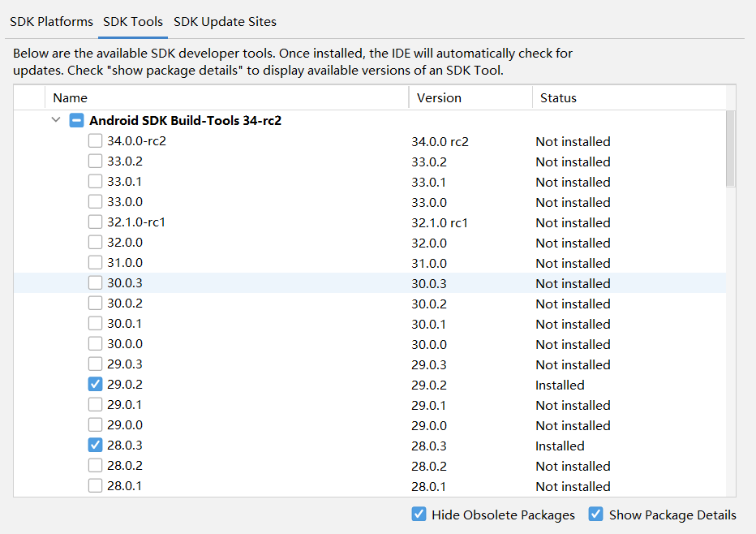Screen dimensions: 756x534
Task: Sort by the Name column header
Action: point(226,98)
